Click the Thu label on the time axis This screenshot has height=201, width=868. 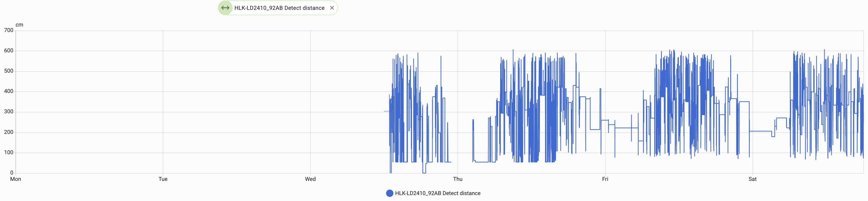(x=457, y=179)
